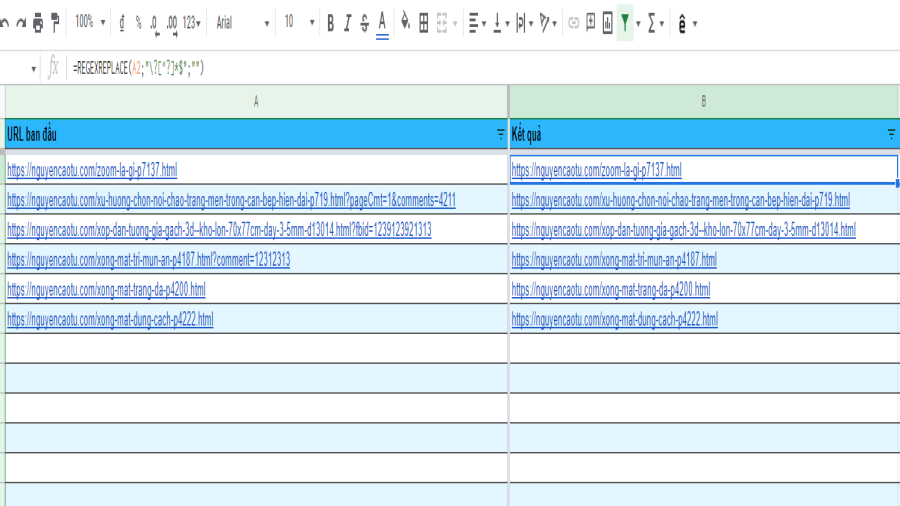
Task: Open filter for Kết quả column
Action: 891,134
